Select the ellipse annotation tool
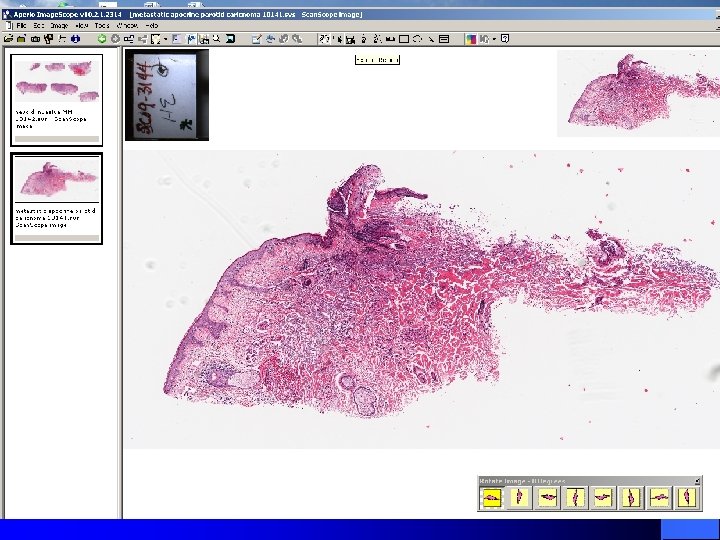 point(417,39)
